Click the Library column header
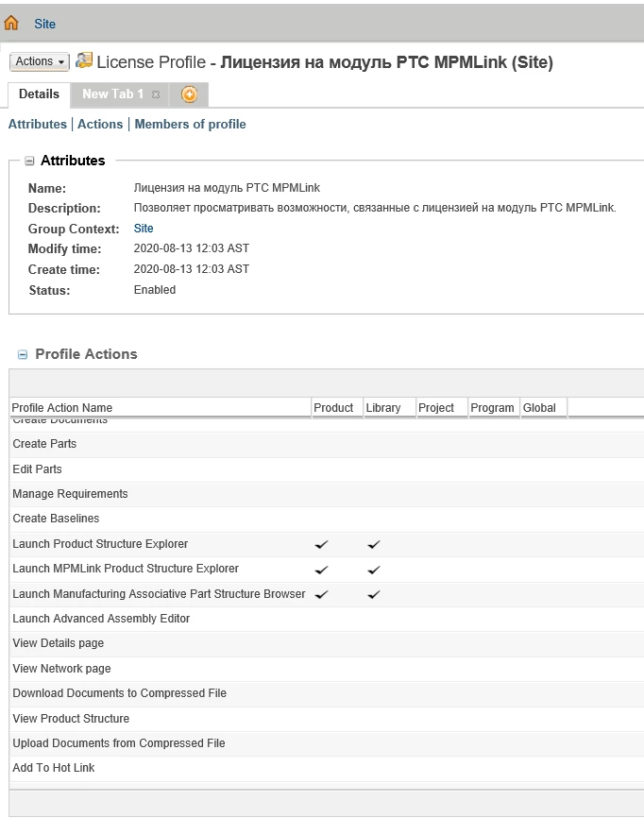The width and height of the screenshot is (644, 835). click(x=389, y=408)
